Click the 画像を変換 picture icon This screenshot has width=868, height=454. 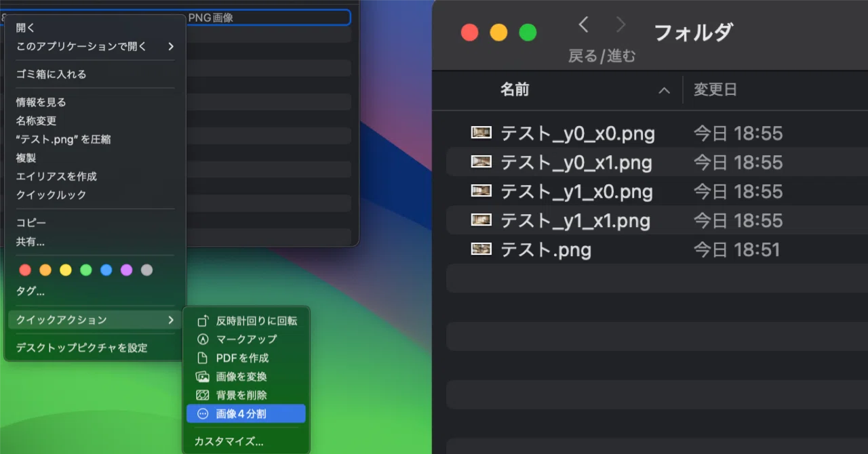point(202,377)
